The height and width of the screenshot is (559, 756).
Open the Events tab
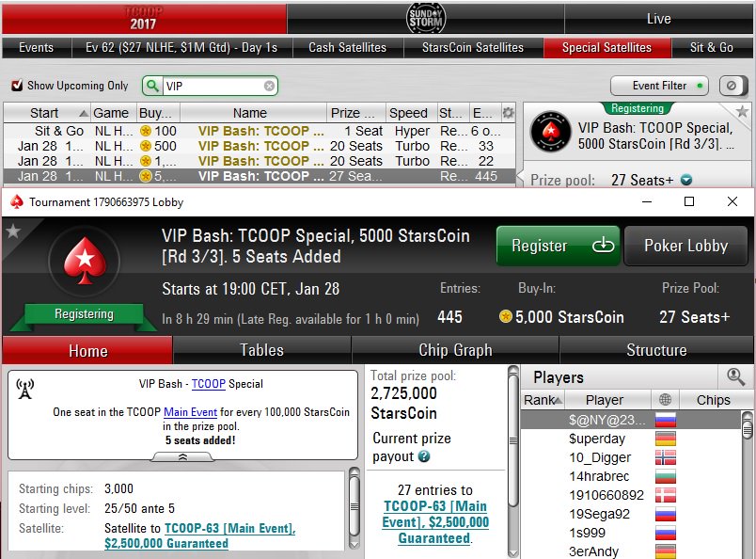tap(36, 48)
